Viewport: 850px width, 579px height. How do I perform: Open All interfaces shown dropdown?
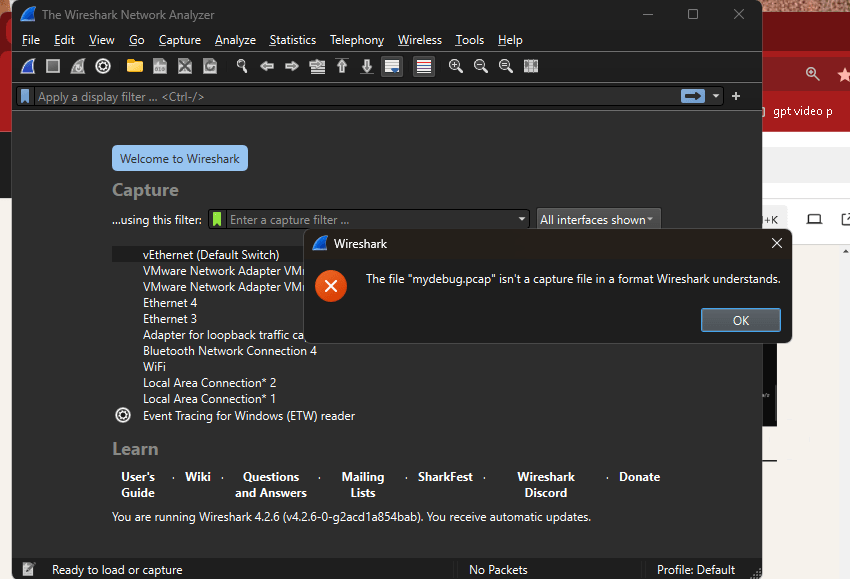click(598, 220)
